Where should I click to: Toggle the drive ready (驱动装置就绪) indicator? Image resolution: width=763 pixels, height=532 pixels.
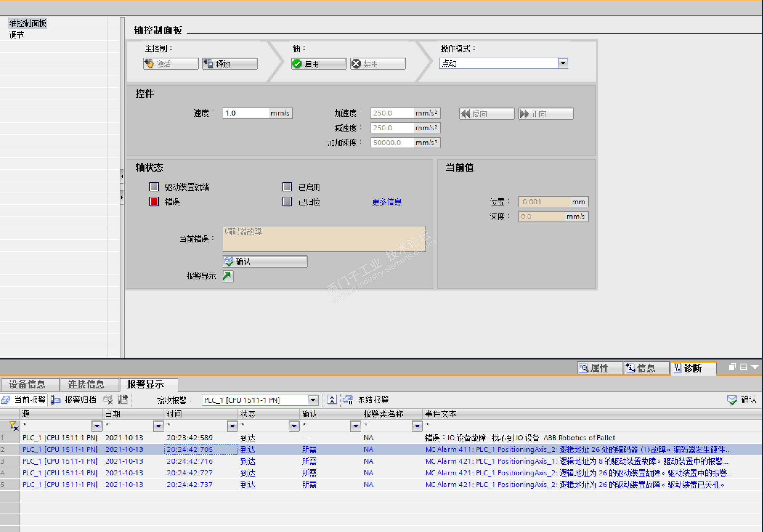(154, 187)
